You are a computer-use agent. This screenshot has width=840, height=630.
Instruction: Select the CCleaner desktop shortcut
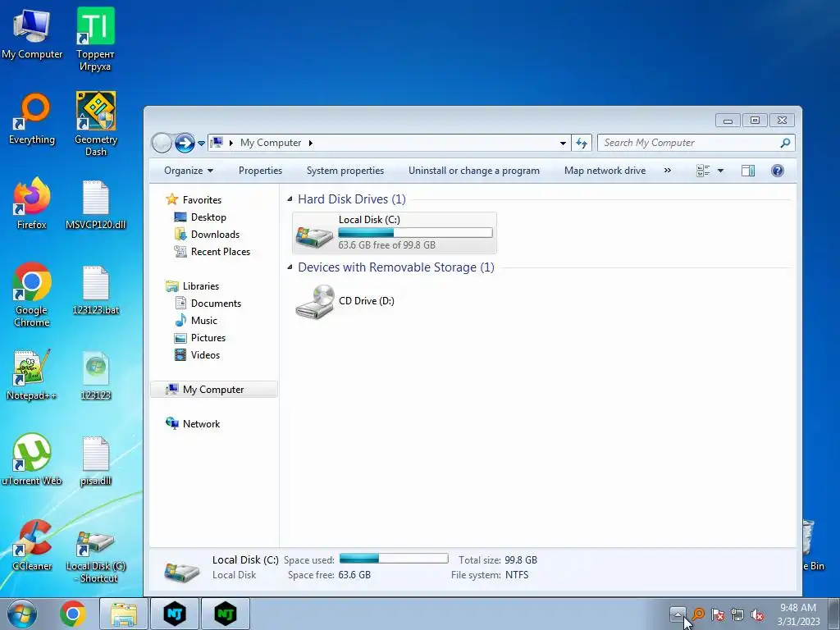pos(32,545)
